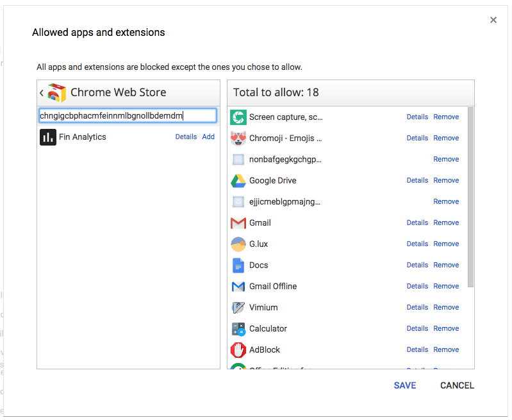The image size is (512, 420).
Task: Remove Gmail Offline from allowed list
Action: coord(446,287)
